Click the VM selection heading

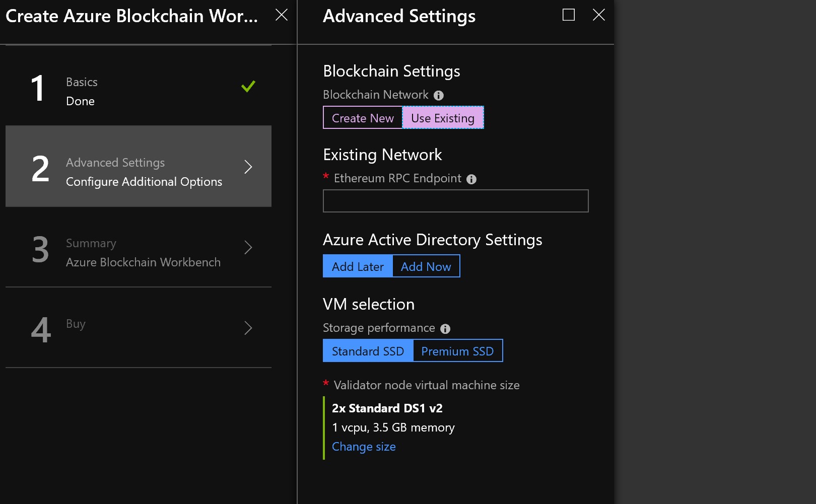(369, 304)
